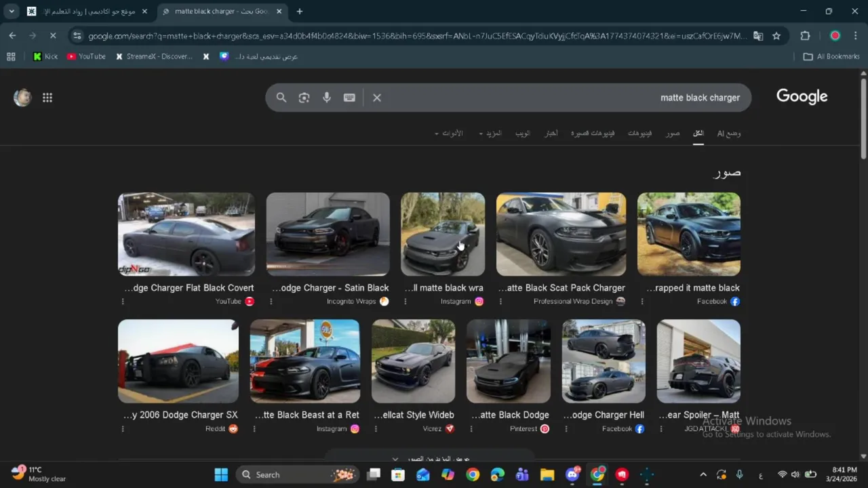Switch to the first browser tab with Arabic title
This screenshot has width=868, height=488.
coord(87,12)
